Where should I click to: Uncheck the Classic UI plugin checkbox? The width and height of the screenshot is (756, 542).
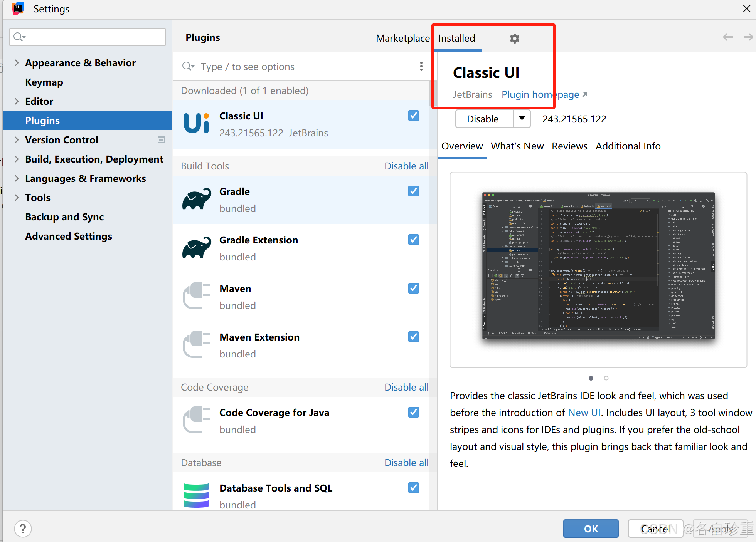coord(413,116)
